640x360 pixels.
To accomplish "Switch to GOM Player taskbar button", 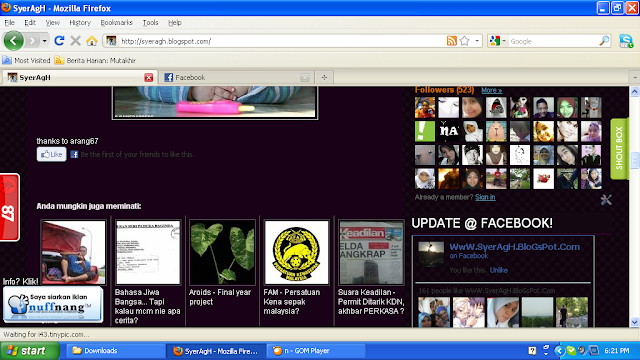I will point(317,351).
